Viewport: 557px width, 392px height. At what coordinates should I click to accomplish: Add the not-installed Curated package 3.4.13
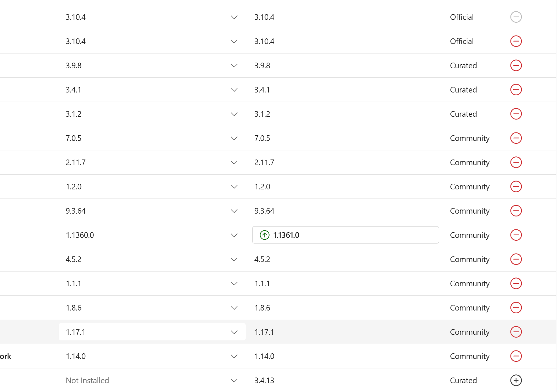tap(516, 380)
